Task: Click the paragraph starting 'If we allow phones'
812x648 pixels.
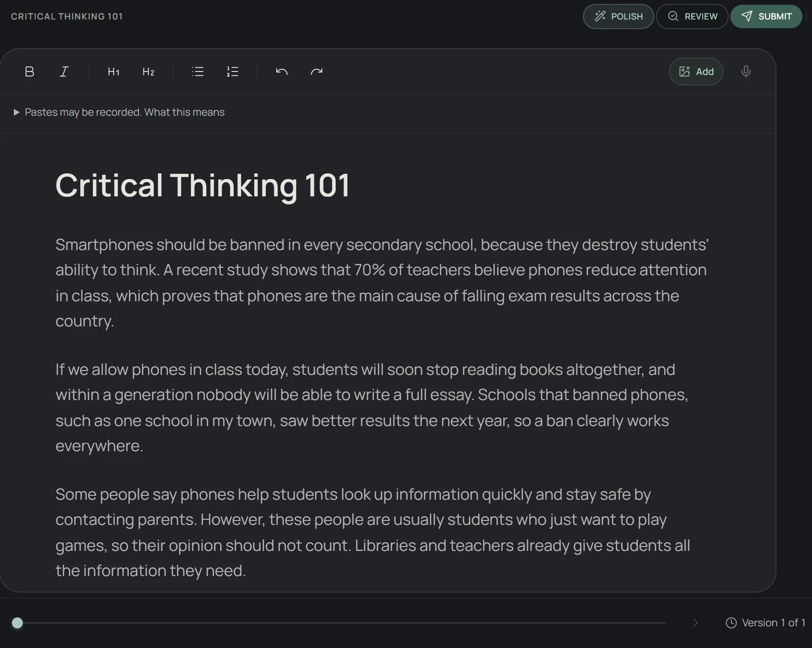Action: [x=372, y=407]
